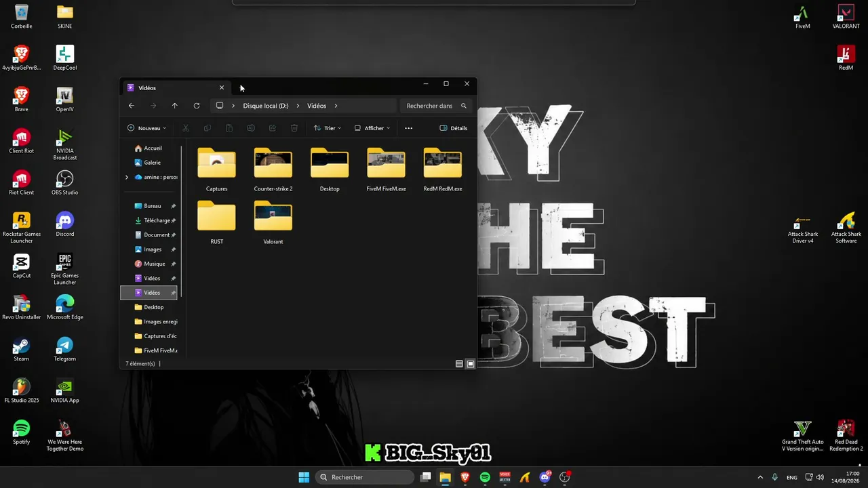Viewport: 868px width, 488px height.
Task: Select the Telegram desktop shortcut
Action: 65,349
